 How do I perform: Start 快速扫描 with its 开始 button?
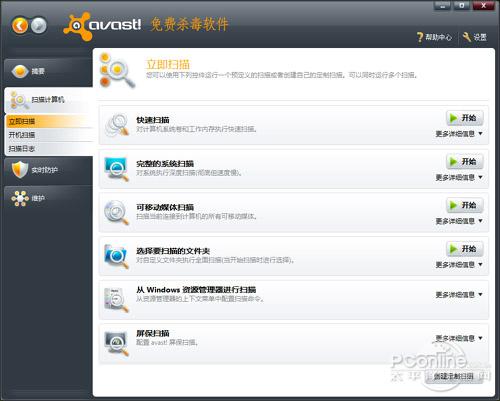465,118
